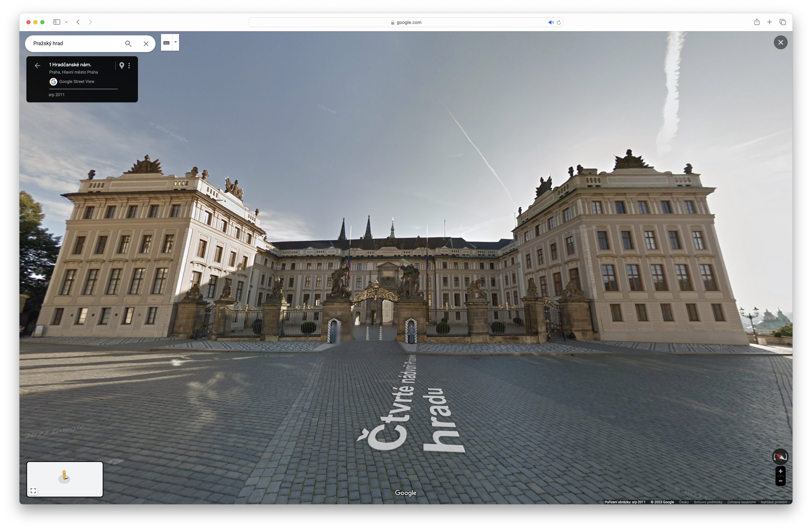
Task: Expand the keyboard input options dropdown arrow
Action: 175,42
